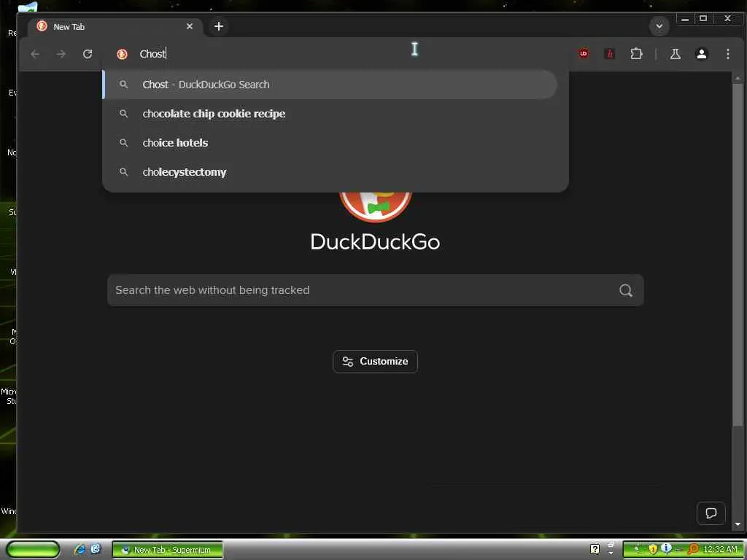
Task: Open the feedback chat bubble icon
Action: point(711,513)
